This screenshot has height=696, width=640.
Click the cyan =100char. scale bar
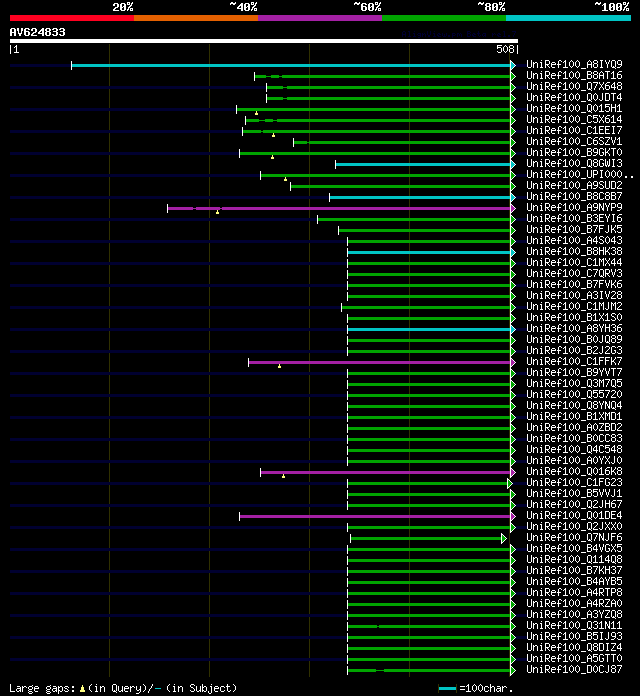pyautogui.click(x=447, y=688)
